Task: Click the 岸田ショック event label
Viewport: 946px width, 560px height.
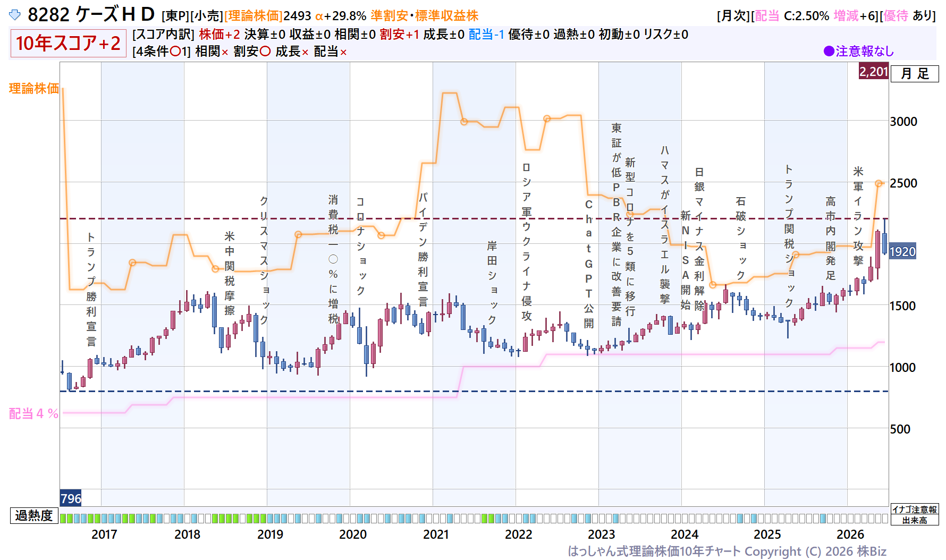Action: [x=492, y=283]
